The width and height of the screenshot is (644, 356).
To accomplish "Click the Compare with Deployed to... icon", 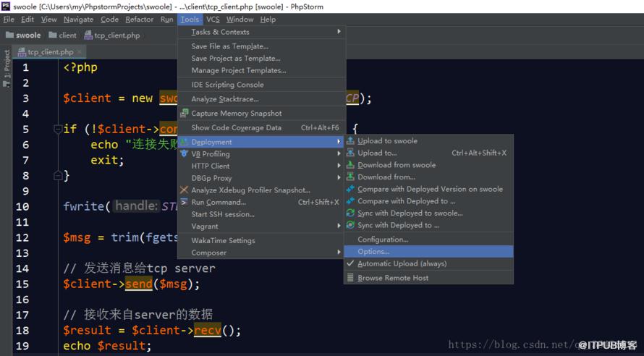I will [350, 200].
